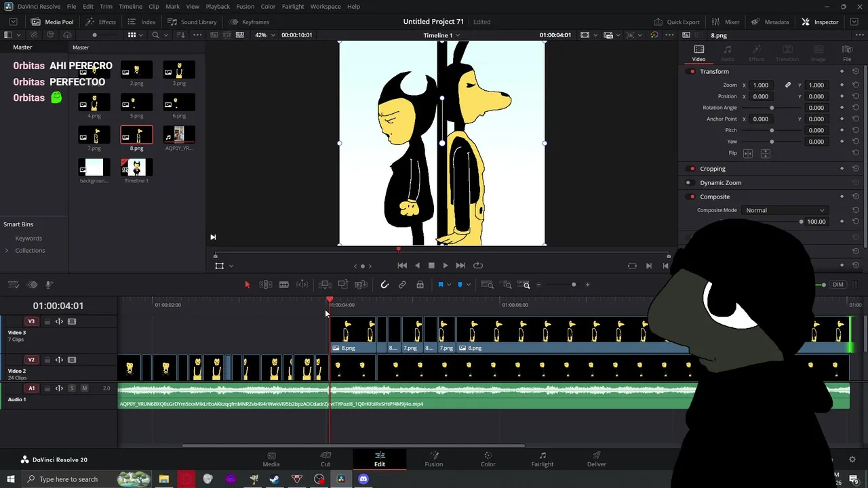The image size is (868, 488).
Task: Click the Replace Clip icon
Action: point(361,285)
